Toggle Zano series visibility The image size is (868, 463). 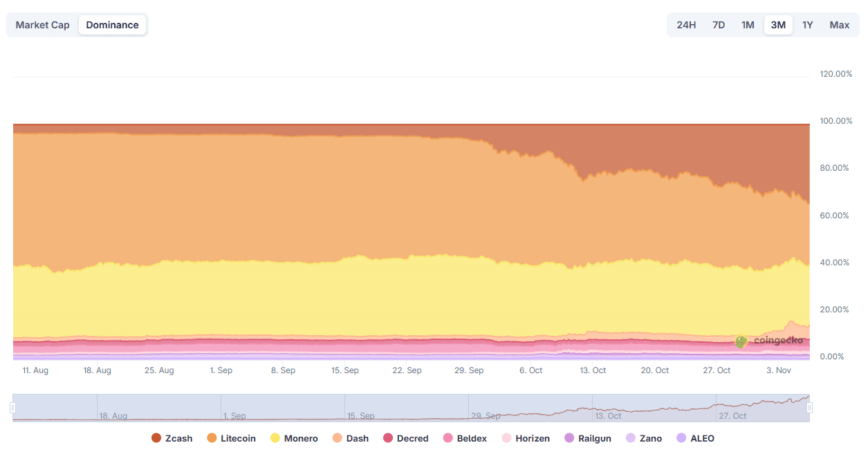643,438
